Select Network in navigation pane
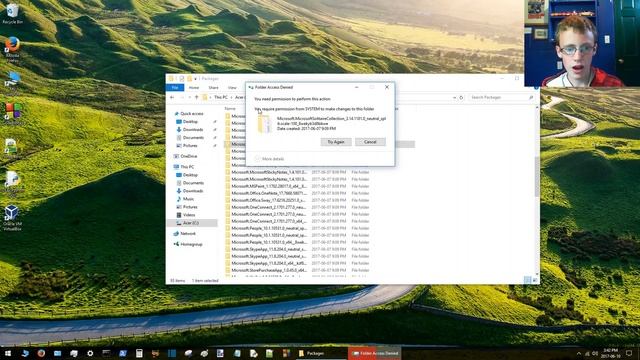The height and width of the screenshot is (360, 640). click(188, 234)
